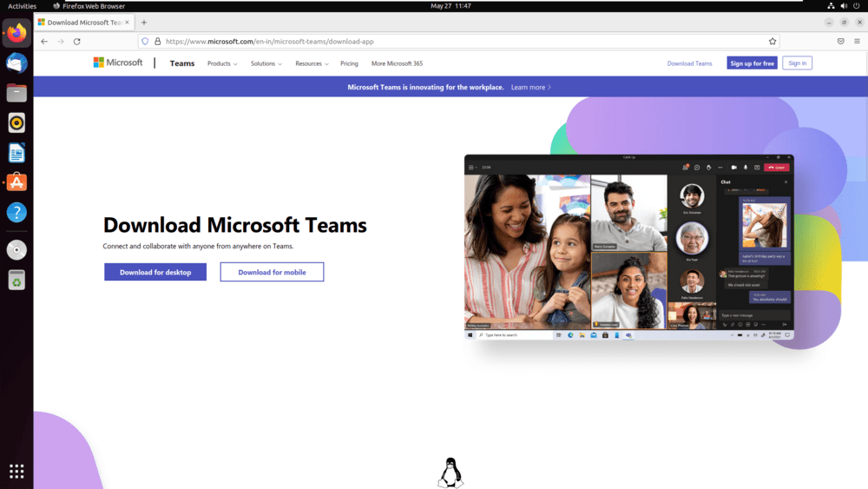The width and height of the screenshot is (868, 489).
Task: Open the Trash icon in dock
Action: click(x=16, y=280)
